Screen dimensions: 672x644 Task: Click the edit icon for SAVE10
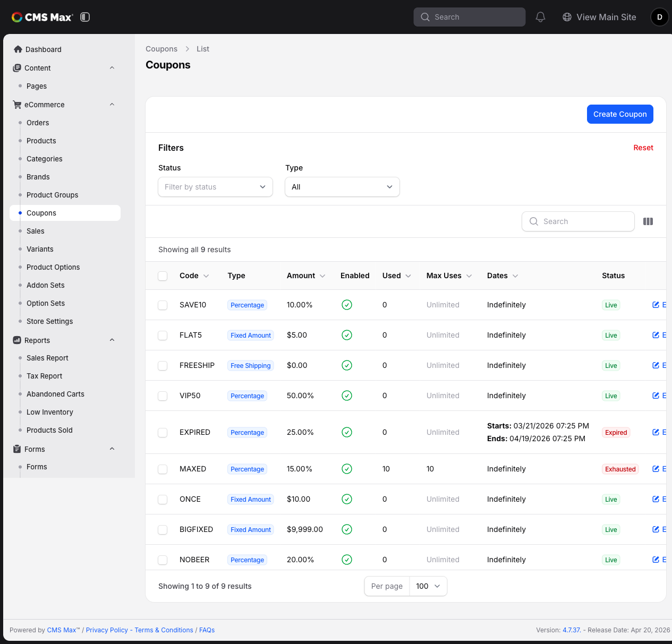(x=656, y=305)
